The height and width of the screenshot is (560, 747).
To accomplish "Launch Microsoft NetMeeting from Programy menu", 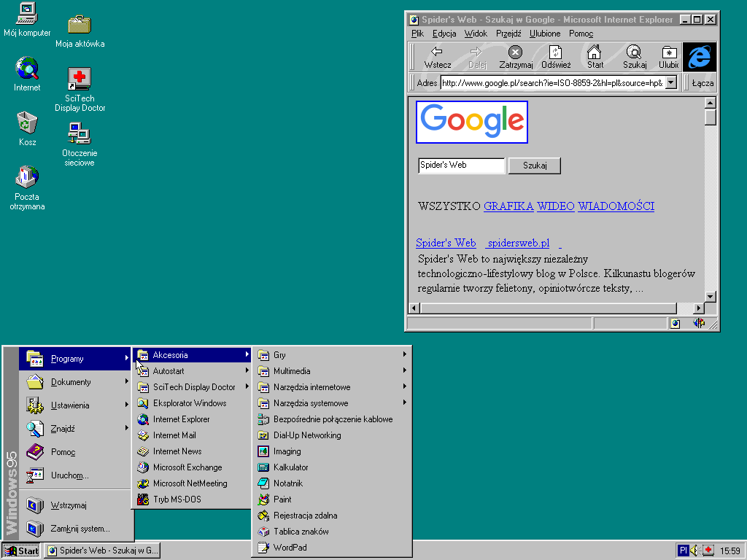I will coord(193,483).
